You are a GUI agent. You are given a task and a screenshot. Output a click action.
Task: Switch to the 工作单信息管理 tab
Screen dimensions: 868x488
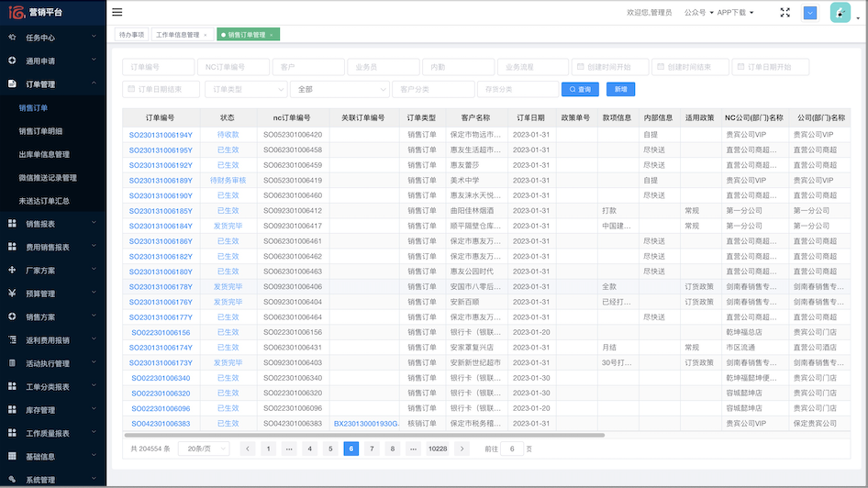pos(178,35)
